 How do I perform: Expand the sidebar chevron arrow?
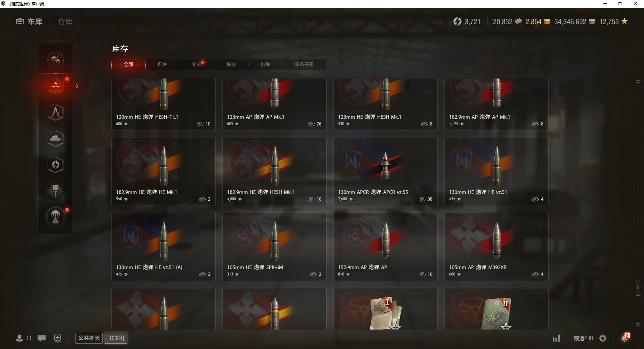(77, 86)
